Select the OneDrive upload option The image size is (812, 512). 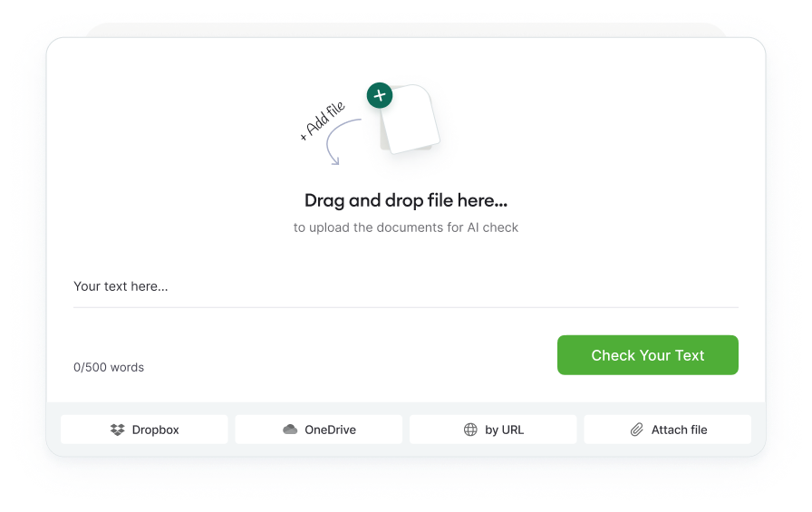click(319, 430)
